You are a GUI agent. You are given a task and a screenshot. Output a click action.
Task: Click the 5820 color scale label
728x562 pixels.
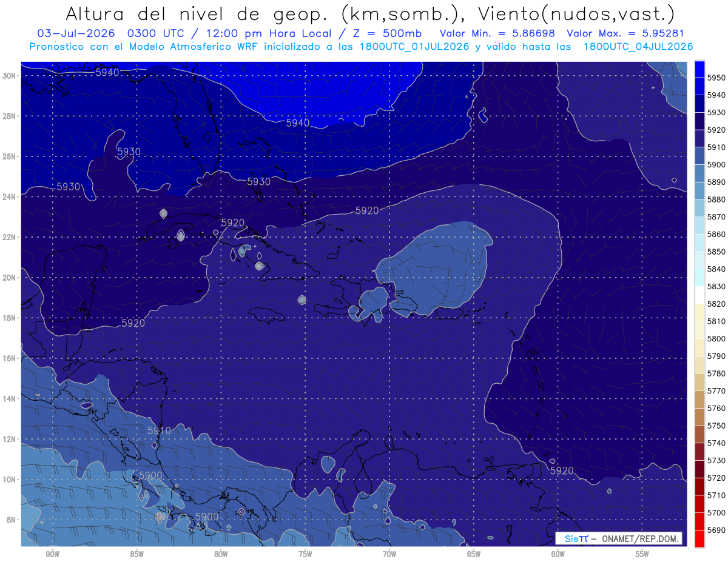[716, 304]
